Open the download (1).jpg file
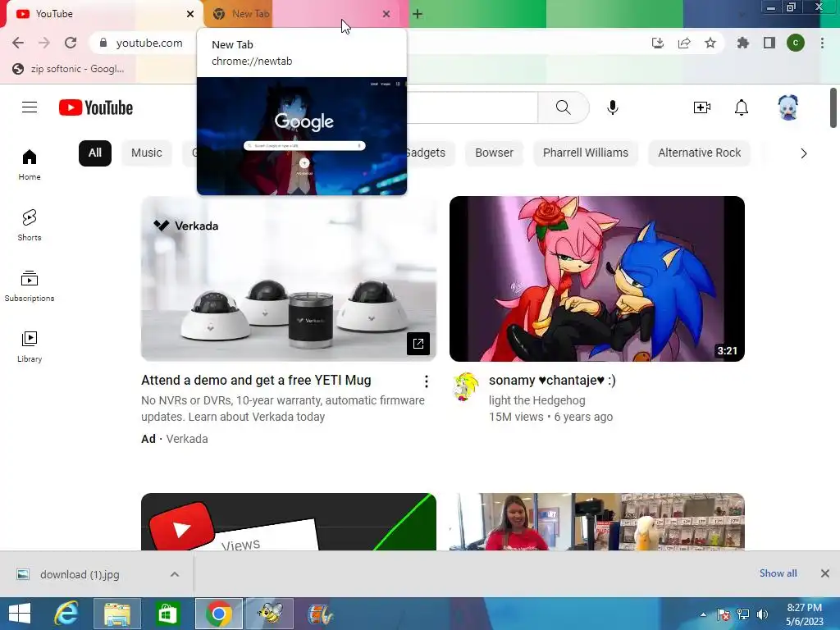This screenshot has height=630, width=840. pyautogui.click(x=80, y=574)
